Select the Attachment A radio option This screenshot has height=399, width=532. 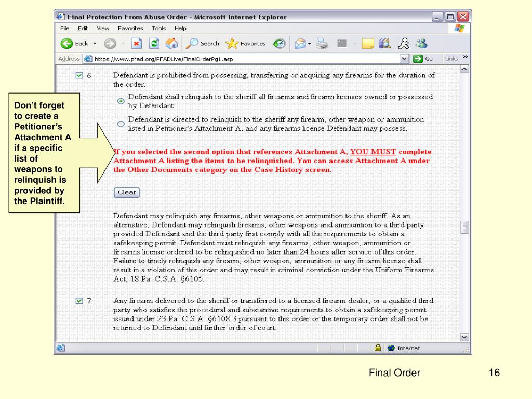(x=121, y=124)
